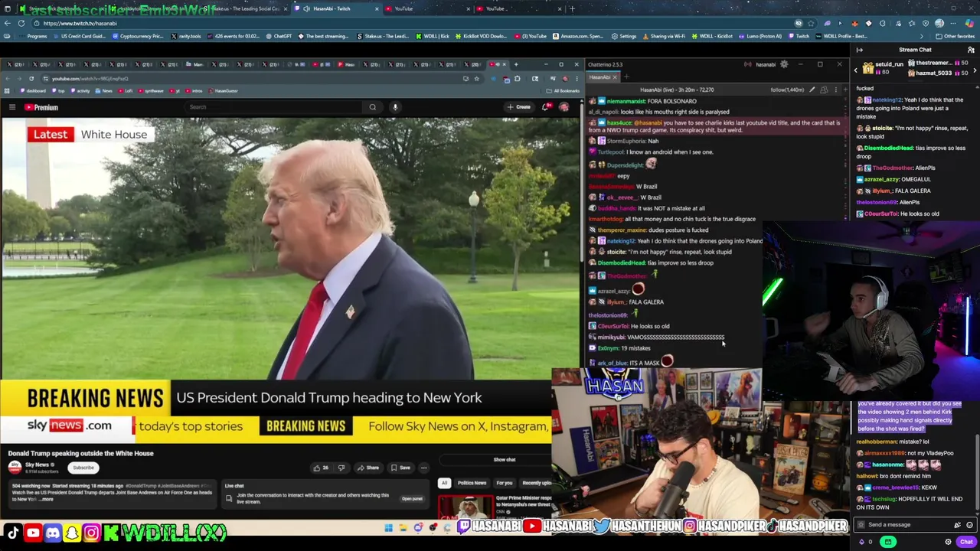Open the YouTube hamburger guide menu
The width and height of the screenshot is (980, 551).
pos(12,107)
